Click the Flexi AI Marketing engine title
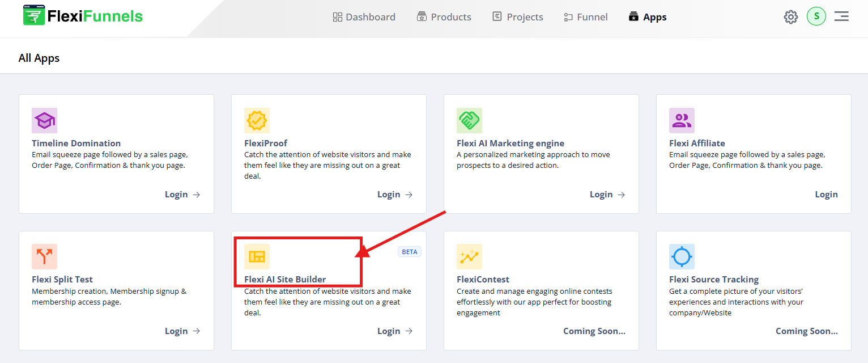Image resolution: width=868 pixels, height=363 pixels. point(510,143)
